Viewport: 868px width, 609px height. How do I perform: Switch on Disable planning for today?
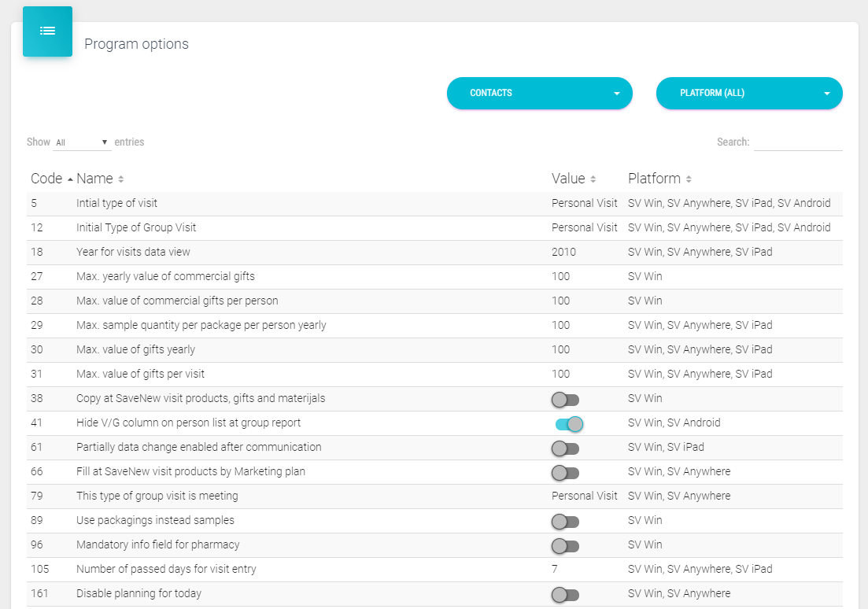565,595
